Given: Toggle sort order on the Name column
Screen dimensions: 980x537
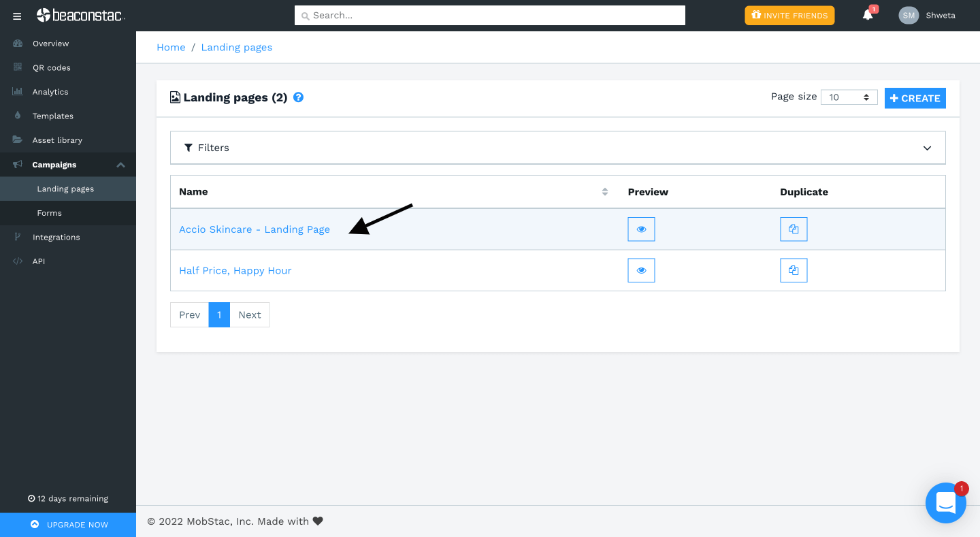Looking at the screenshot, I should point(604,191).
